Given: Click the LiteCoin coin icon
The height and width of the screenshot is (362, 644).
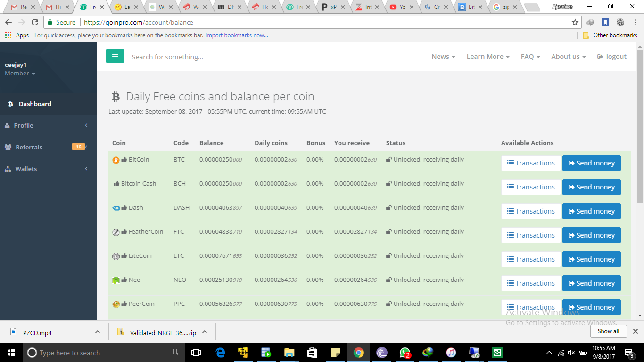Looking at the screenshot, I should (x=116, y=256).
